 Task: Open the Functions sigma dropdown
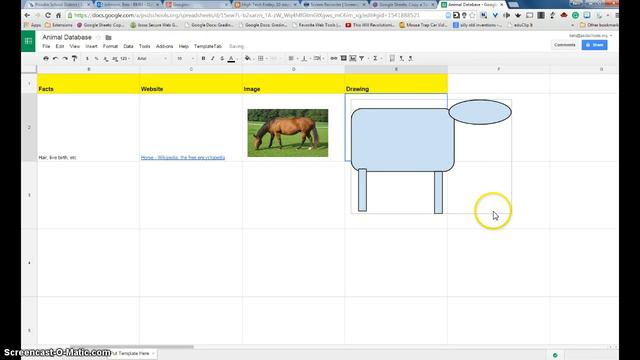tap(377, 58)
